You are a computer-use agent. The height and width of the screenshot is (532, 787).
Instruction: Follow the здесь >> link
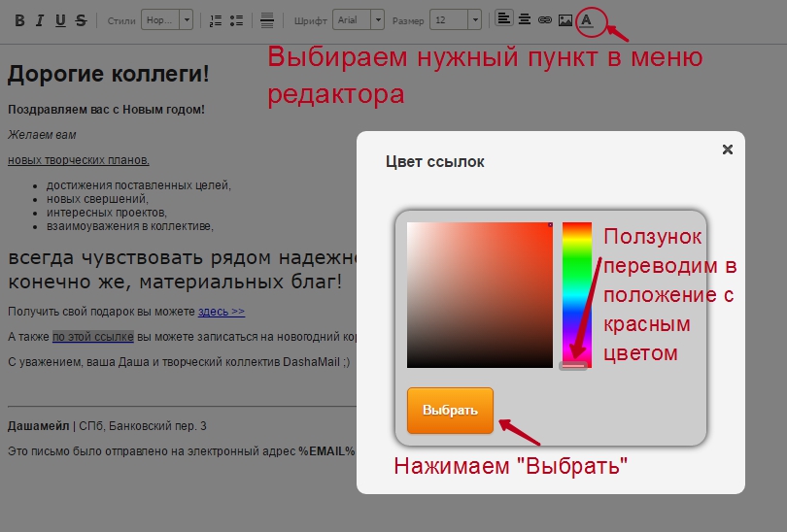point(222,312)
